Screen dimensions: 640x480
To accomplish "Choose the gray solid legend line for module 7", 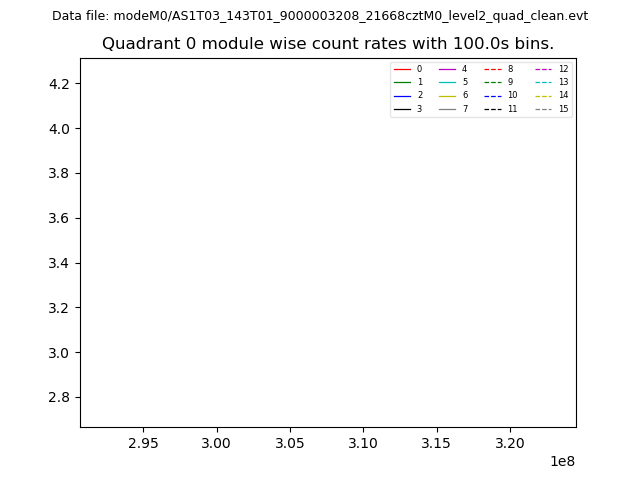I will (447, 109).
